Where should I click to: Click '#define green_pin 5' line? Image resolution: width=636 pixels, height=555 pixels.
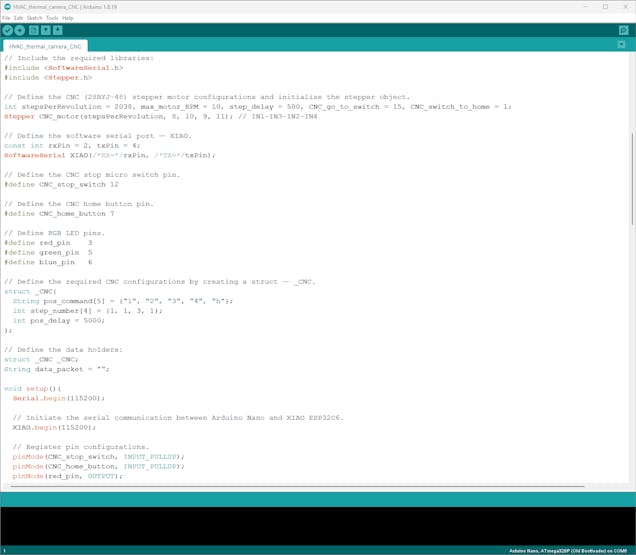pos(48,253)
